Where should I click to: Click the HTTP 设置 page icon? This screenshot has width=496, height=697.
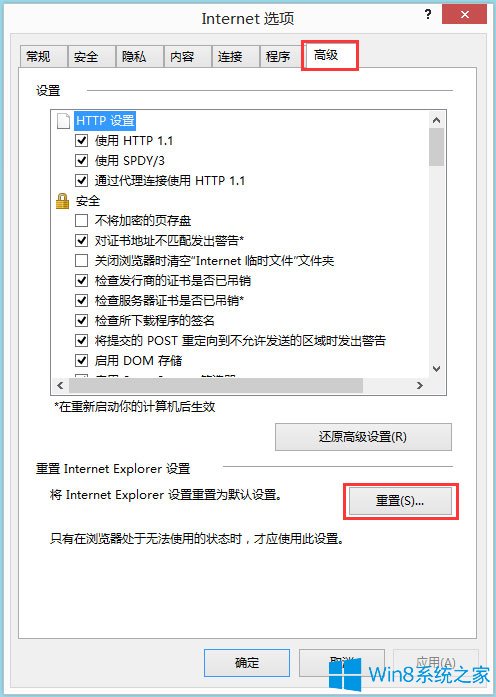tap(63, 120)
